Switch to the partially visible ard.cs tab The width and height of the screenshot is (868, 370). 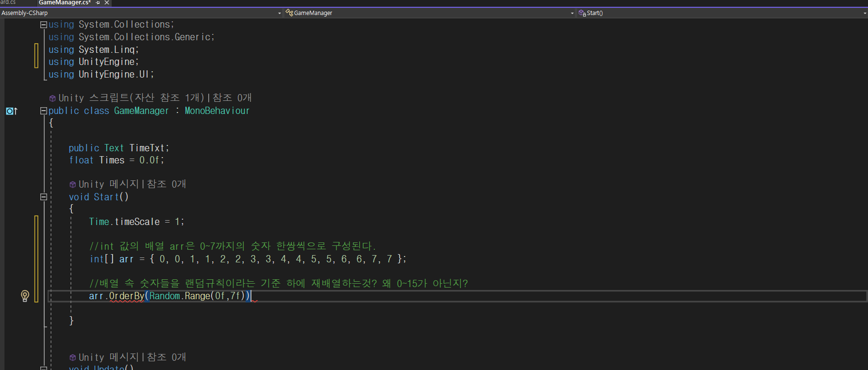[x=8, y=2]
